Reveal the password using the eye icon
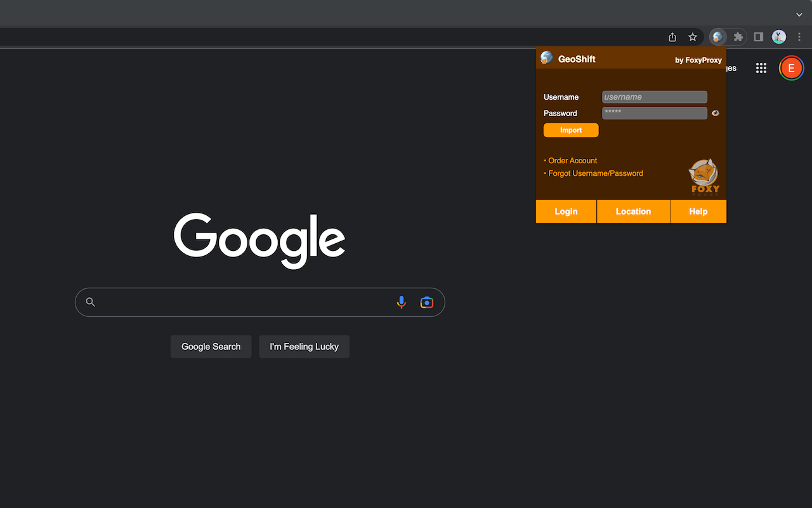This screenshot has height=508, width=812. 716,112
